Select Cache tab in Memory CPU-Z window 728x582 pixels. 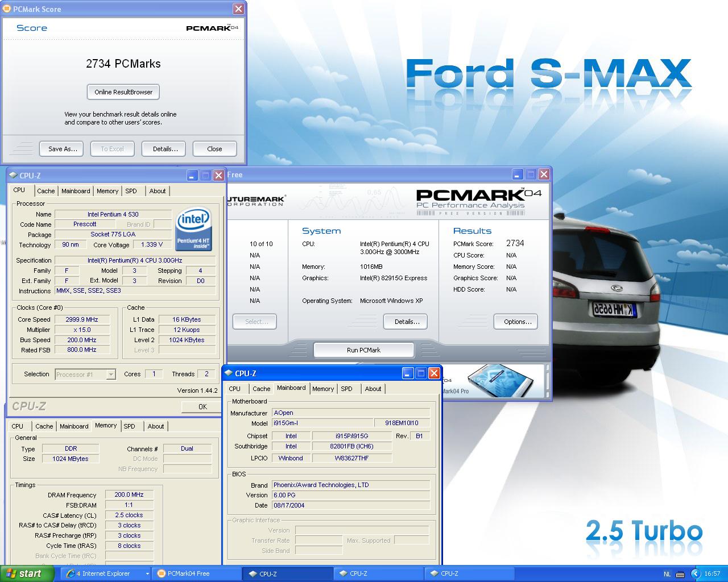[44, 426]
